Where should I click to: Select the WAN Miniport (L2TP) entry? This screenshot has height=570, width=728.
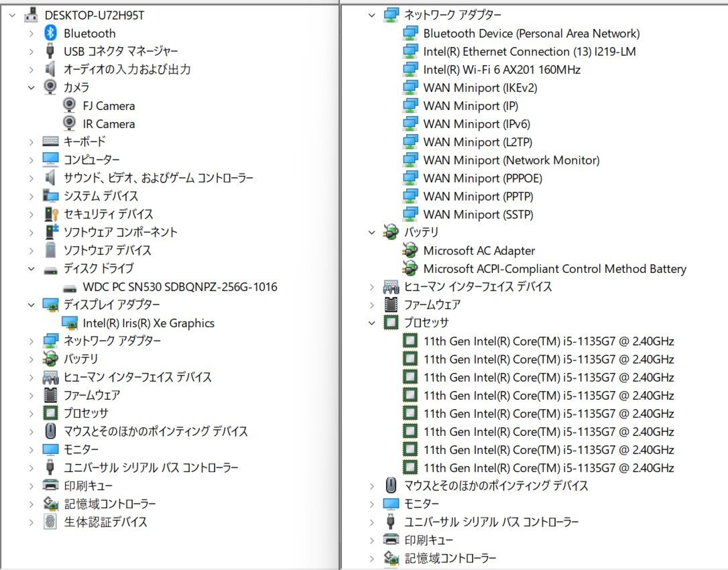(478, 142)
